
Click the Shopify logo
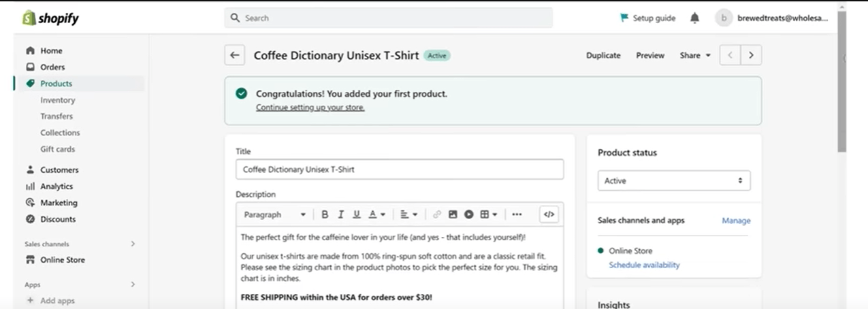tap(51, 18)
